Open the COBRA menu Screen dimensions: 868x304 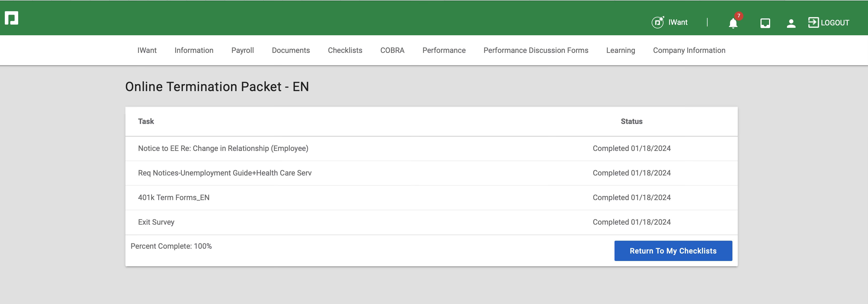click(392, 50)
